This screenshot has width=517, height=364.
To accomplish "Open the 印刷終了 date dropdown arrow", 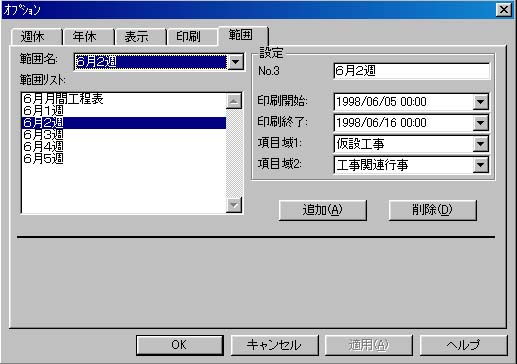I will click(480, 123).
